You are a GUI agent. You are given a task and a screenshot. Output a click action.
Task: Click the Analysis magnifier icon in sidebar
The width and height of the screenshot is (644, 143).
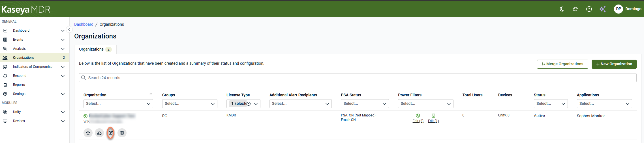(x=5, y=49)
